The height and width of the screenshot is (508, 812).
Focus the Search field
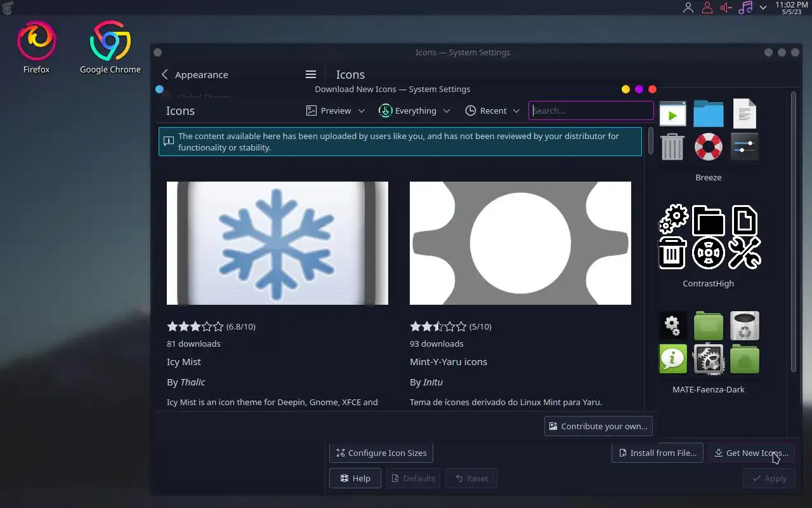click(x=591, y=110)
